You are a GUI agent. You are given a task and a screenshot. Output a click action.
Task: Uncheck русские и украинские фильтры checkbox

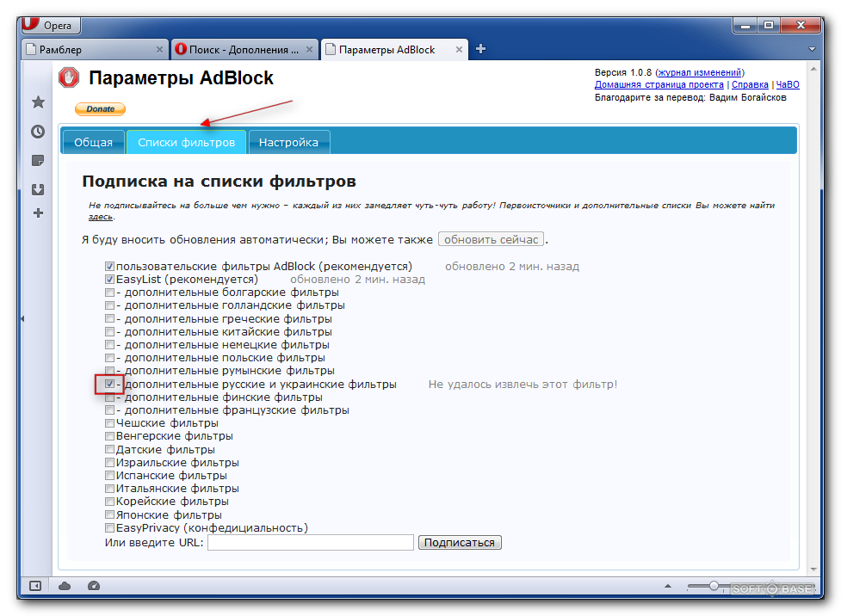pyautogui.click(x=109, y=384)
